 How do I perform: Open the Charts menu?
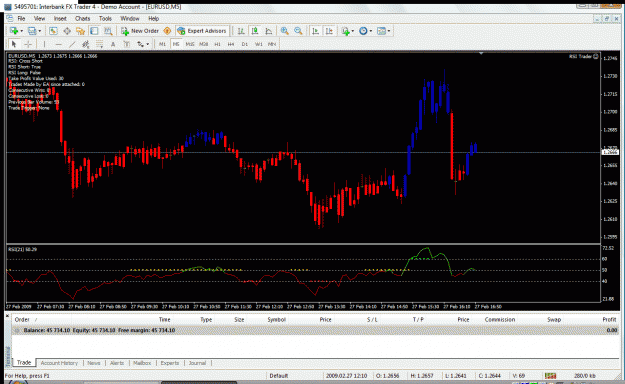click(83, 18)
